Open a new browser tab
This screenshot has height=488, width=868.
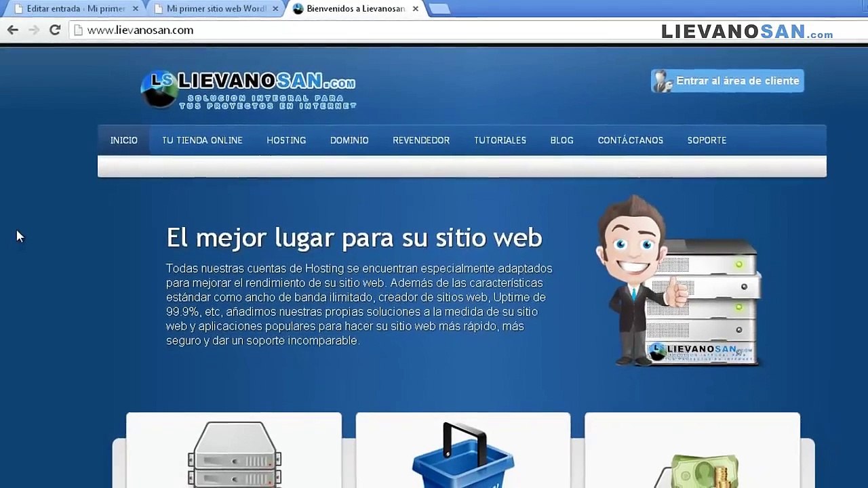coord(439,9)
